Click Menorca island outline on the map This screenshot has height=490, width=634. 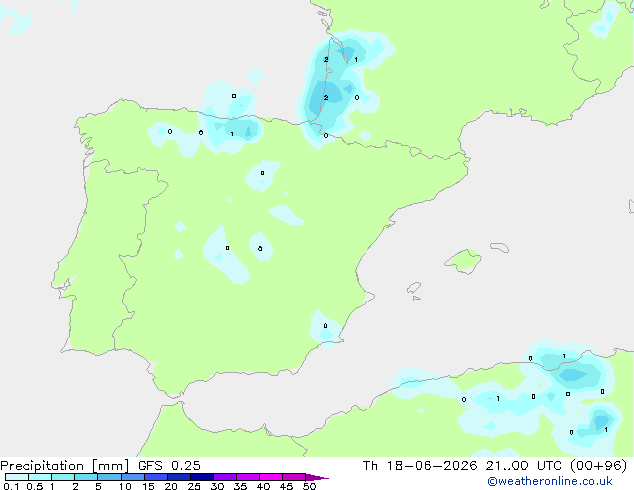500,247
